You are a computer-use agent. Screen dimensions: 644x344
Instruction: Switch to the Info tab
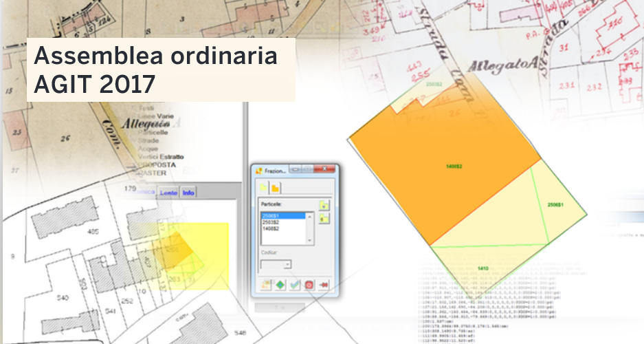pos(188,193)
